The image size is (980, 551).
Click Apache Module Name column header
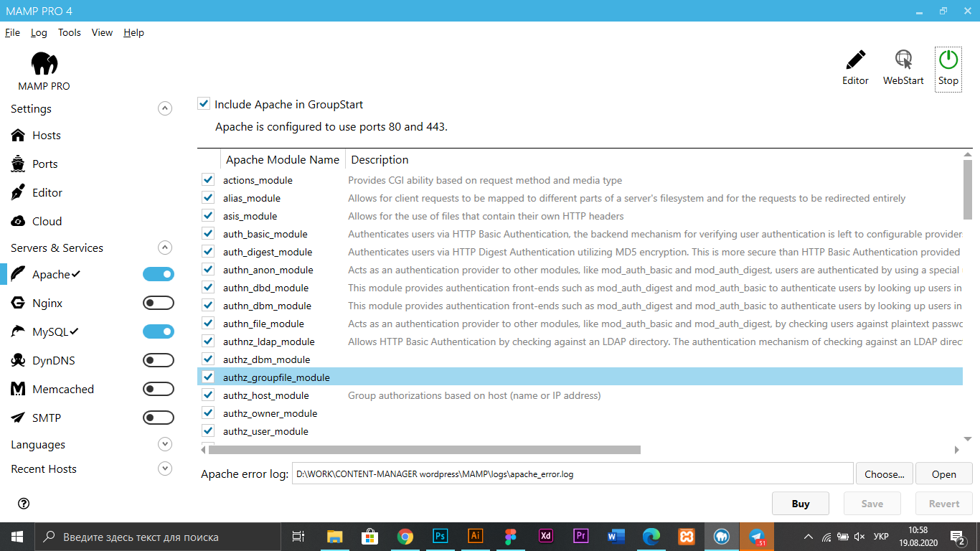(283, 159)
